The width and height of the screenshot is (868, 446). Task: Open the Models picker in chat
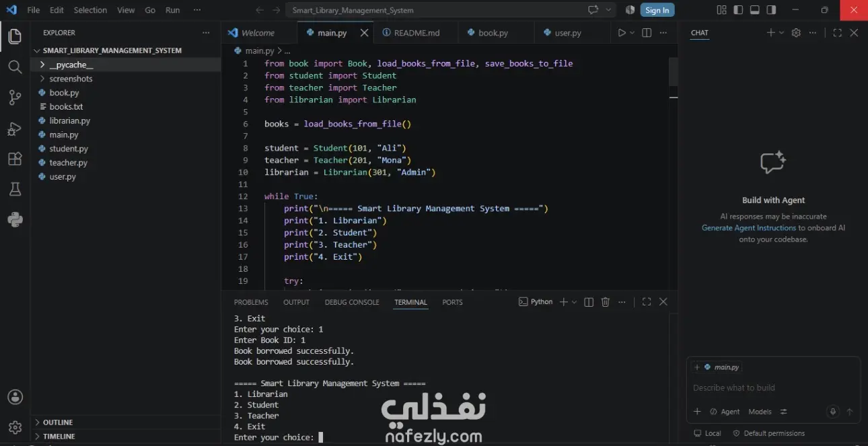tap(760, 412)
